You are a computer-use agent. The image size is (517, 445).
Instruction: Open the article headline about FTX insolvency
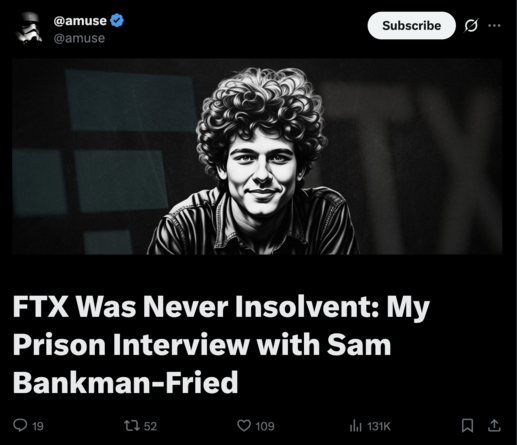[x=221, y=344]
